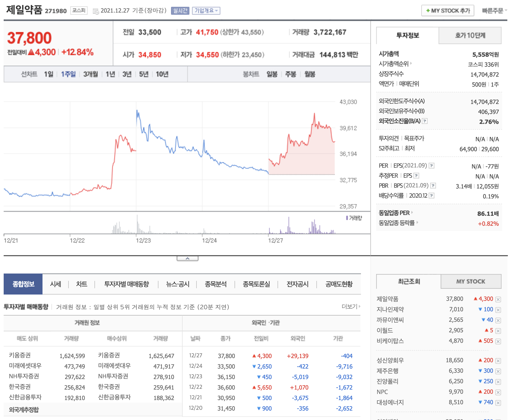Switch to the 호가10단계 tab

470,35
